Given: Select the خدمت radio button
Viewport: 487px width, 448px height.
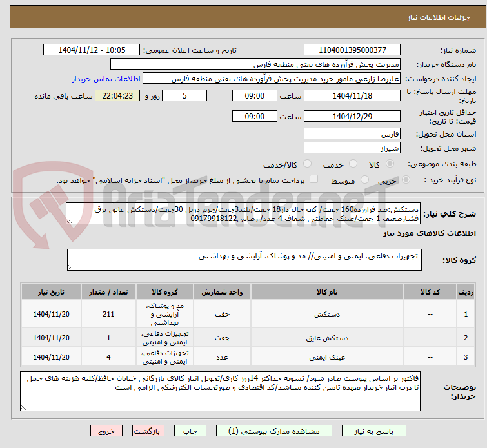Looking at the screenshot, I should (x=353, y=164).
